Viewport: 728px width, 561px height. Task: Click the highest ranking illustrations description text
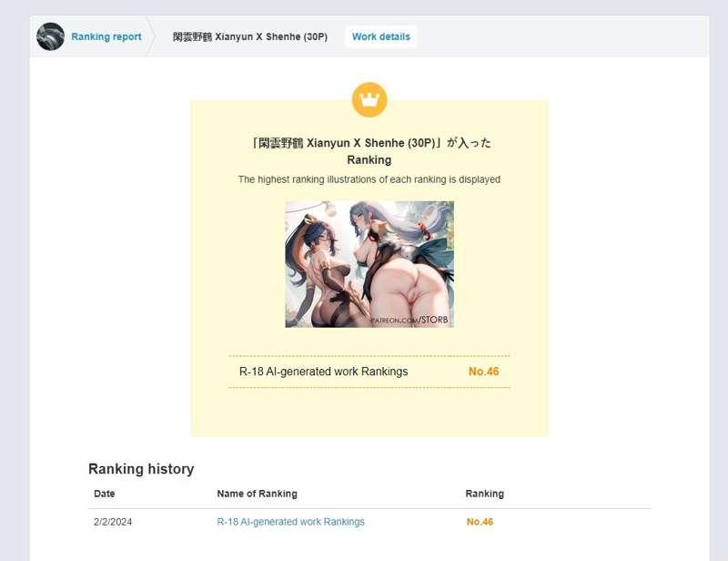coord(369,179)
